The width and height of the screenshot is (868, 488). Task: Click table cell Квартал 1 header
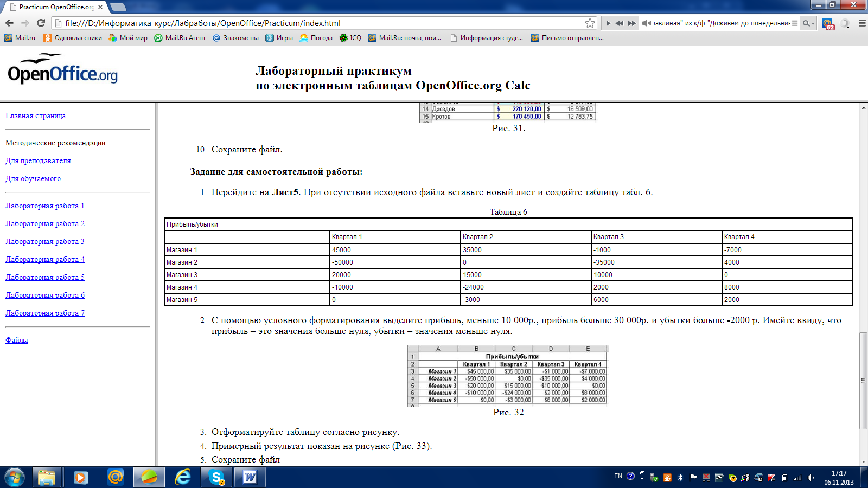(395, 237)
